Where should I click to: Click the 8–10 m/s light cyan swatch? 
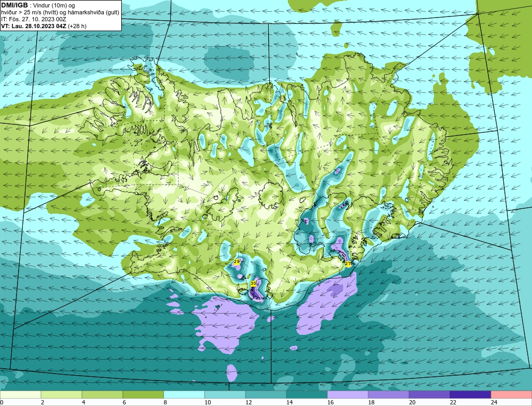[184, 395]
